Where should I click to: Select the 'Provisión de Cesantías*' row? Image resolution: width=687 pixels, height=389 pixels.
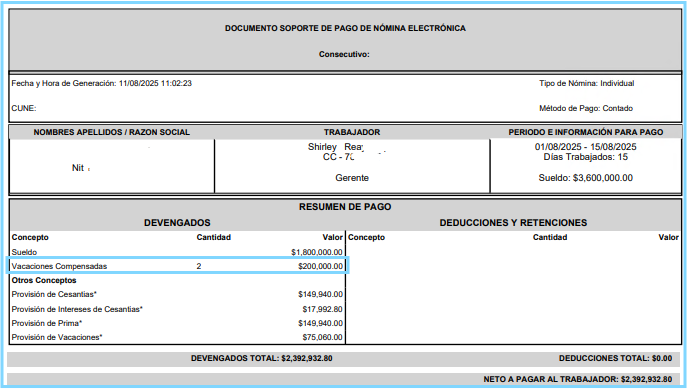pyautogui.click(x=177, y=294)
